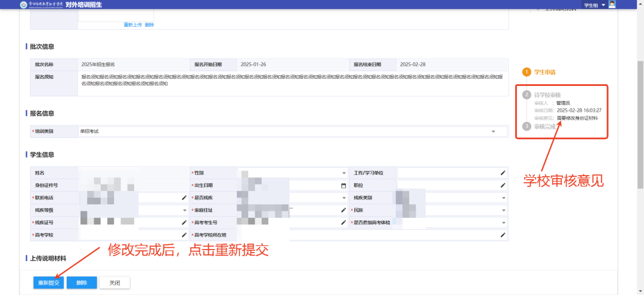644x295 pixels.
Task: Expand the 培训类别 dropdown
Action: (493, 131)
